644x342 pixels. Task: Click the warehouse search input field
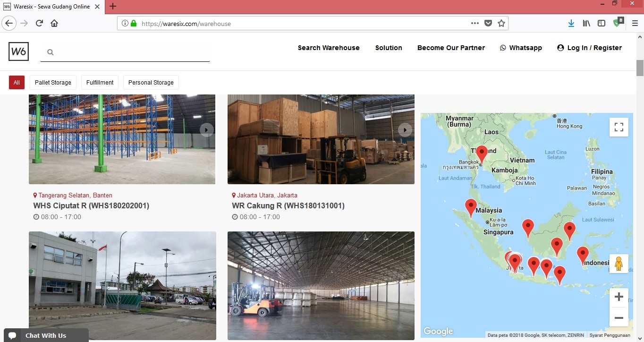[130, 52]
